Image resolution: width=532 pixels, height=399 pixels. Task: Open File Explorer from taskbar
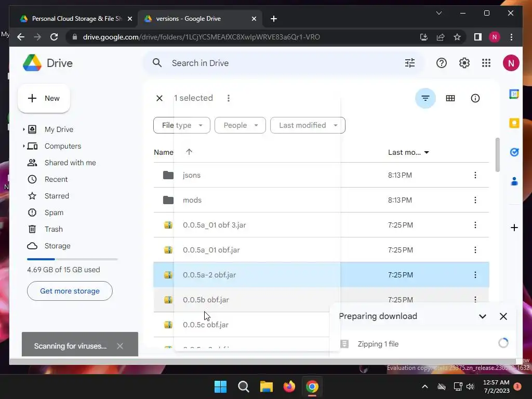pos(267,387)
